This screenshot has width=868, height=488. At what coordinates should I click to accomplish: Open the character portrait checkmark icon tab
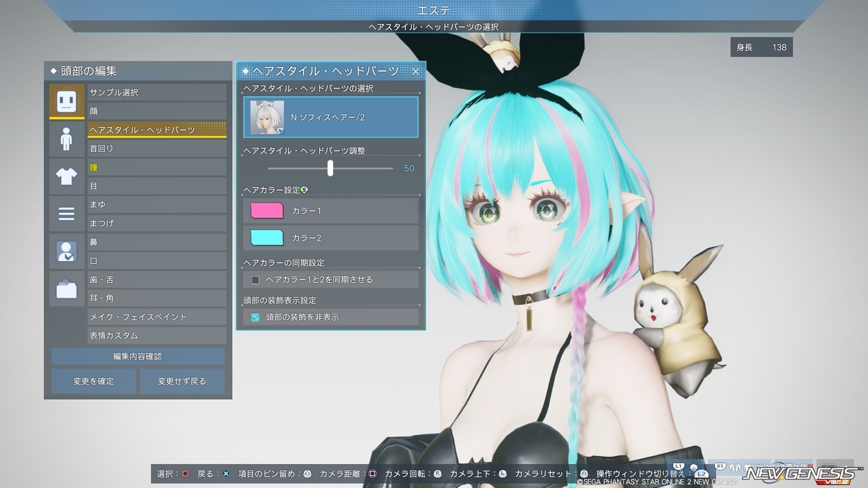pos(67,252)
